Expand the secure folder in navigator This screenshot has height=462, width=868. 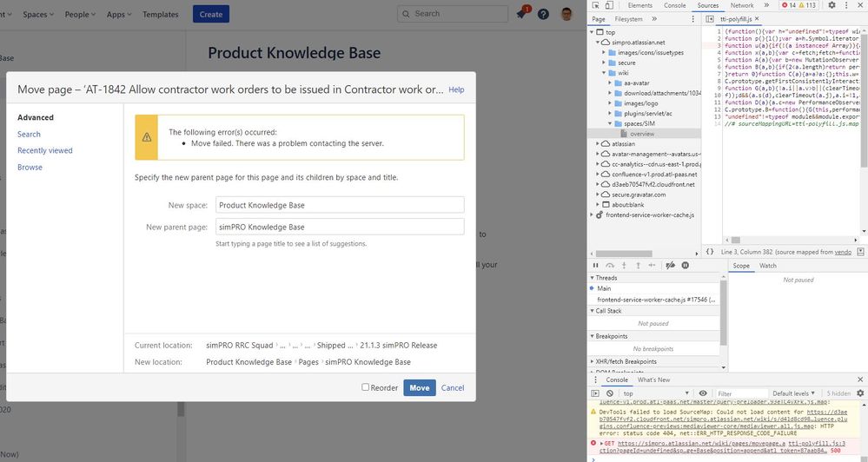[604, 63]
